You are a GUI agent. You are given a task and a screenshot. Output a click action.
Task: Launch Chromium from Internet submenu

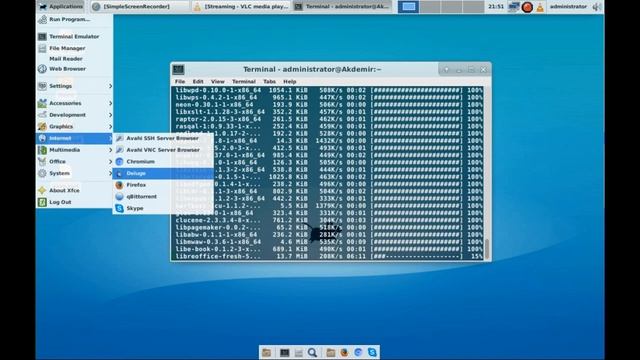tap(163, 162)
